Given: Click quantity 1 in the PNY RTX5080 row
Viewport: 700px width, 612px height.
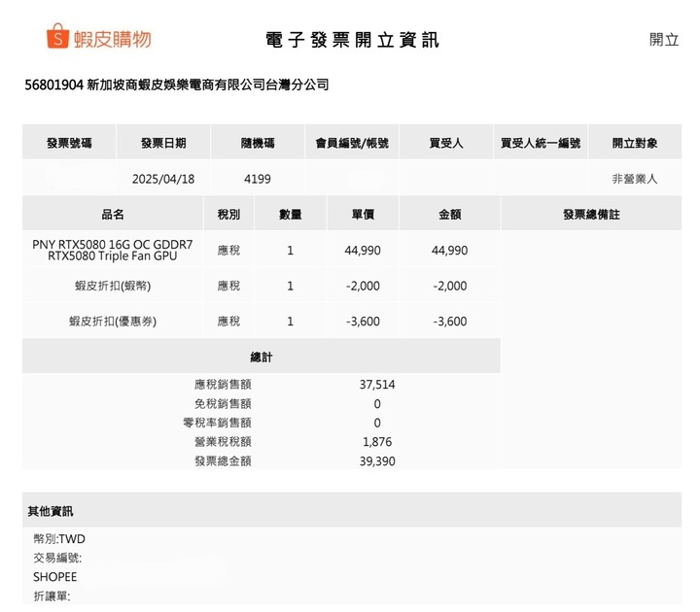Looking at the screenshot, I should click(290, 251).
